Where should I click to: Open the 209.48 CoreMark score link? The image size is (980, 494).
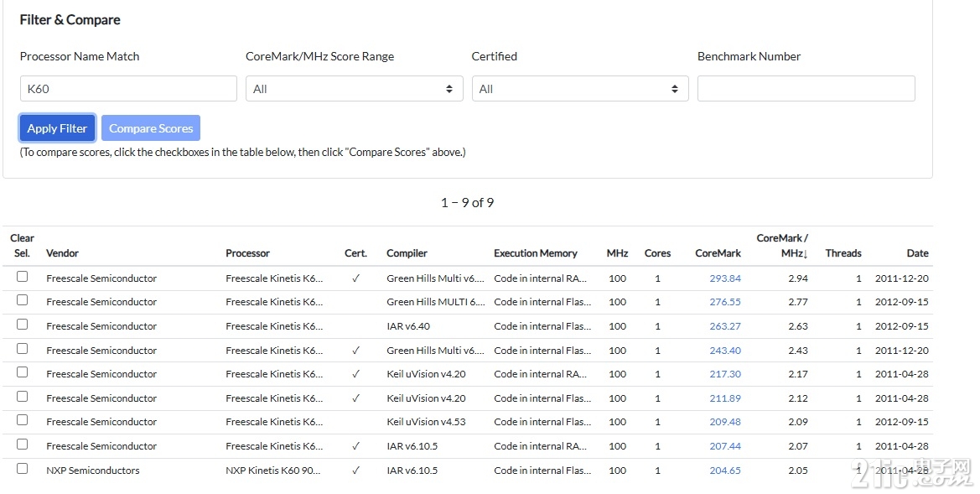pyautogui.click(x=725, y=422)
